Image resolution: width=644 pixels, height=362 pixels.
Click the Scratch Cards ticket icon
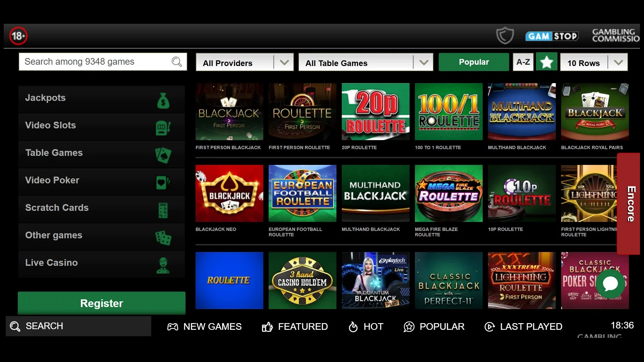[163, 210]
